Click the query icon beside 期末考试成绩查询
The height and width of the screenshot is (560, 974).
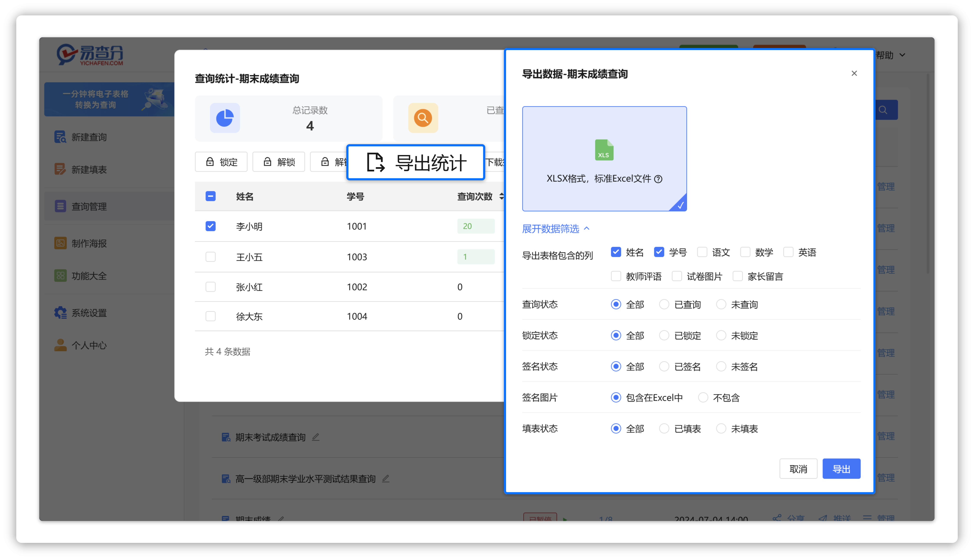(x=226, y=437)
